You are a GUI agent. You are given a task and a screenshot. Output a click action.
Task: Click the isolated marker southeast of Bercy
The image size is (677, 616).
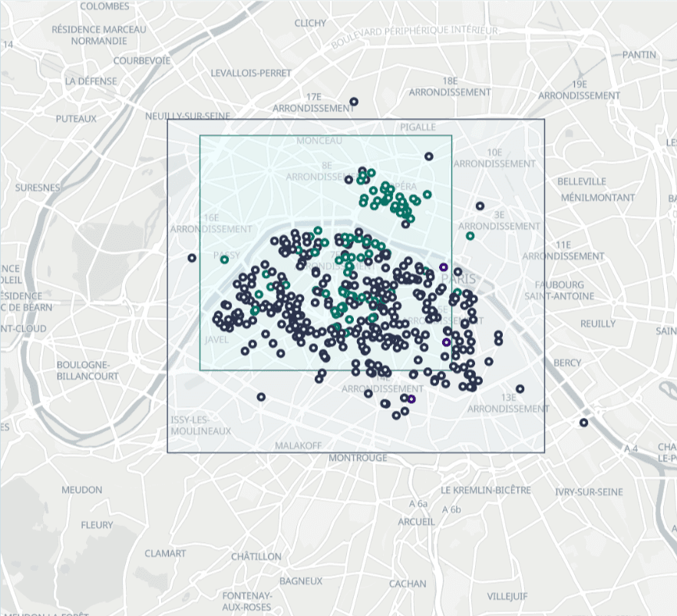[583, 422]
